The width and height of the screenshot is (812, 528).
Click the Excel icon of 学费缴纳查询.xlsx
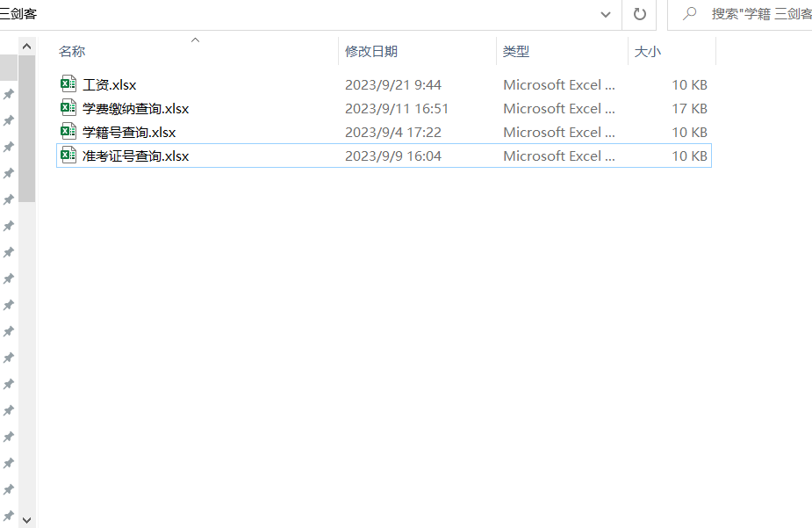(x=68, y=108)
